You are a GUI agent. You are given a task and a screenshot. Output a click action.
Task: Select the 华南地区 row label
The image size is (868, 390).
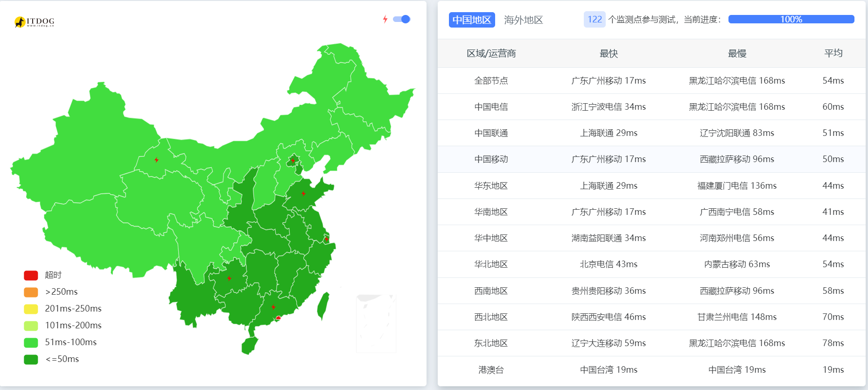(x=491, y=212)
